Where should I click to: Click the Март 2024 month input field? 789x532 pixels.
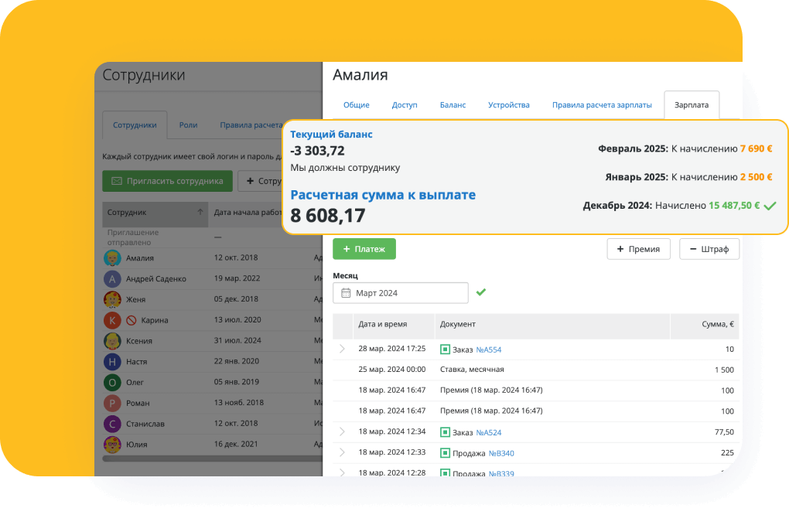[x=401, y=293]
